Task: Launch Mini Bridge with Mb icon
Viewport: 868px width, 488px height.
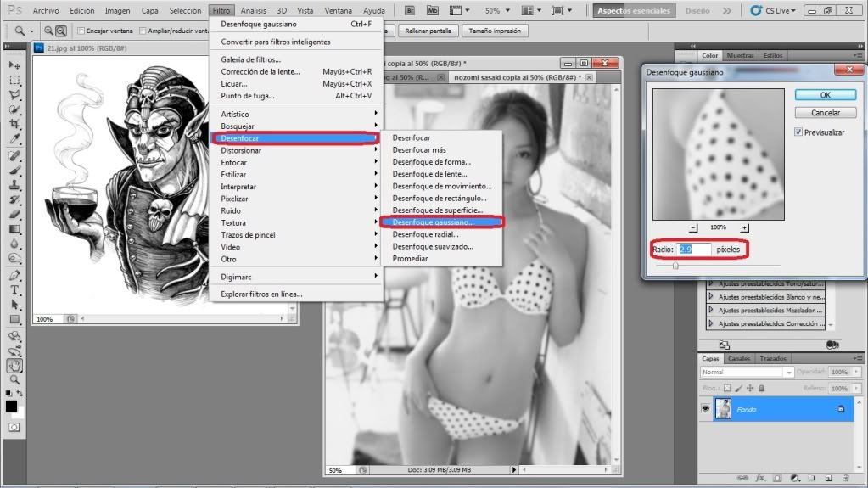Action: 433,10
